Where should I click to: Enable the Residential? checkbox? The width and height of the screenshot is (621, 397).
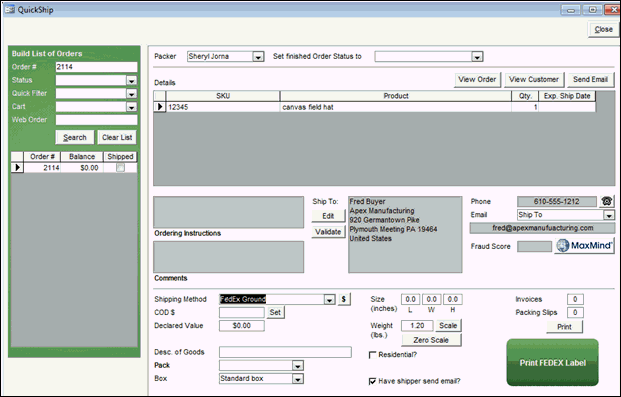coord(372,355)
